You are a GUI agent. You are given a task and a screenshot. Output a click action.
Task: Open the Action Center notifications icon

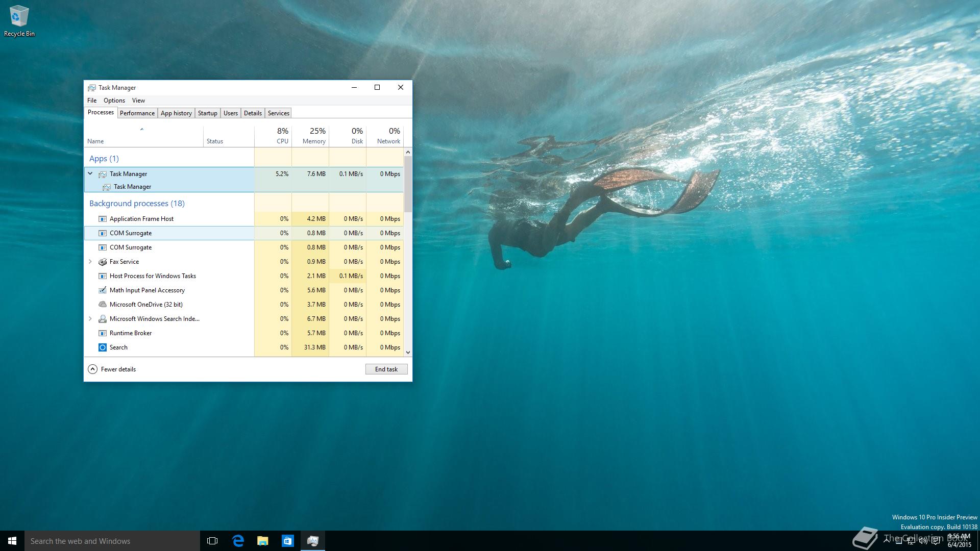936,541
